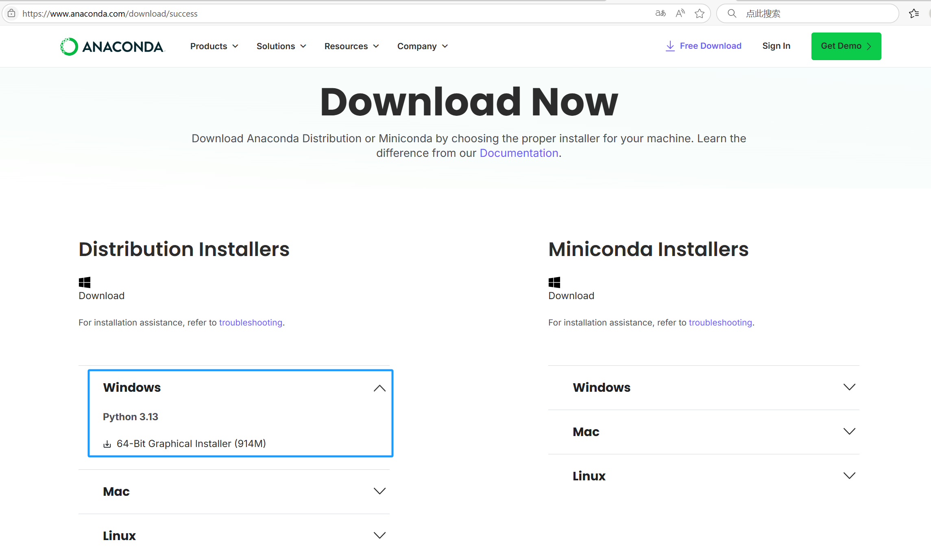Click the Windows logo under Miniconda Installers
This screenshot has height=560, width=931.
[x=554, y=282]
